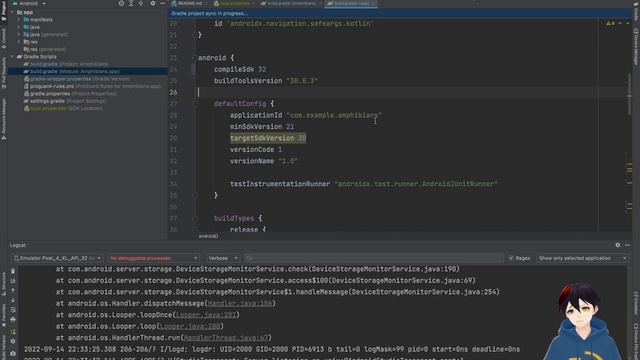Open Logcat settings gear
Image resolution: width=640 pixels, height=360 pixels.
tap(618, 245)
